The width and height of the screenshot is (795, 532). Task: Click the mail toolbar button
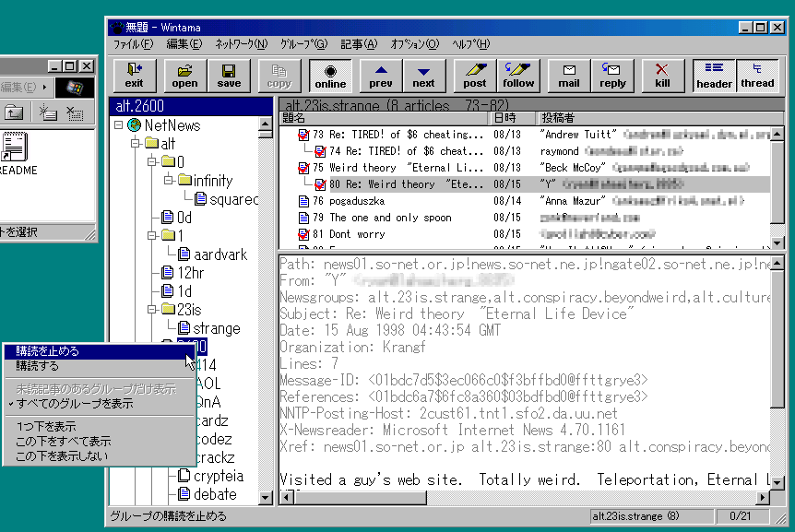(569, 76)
